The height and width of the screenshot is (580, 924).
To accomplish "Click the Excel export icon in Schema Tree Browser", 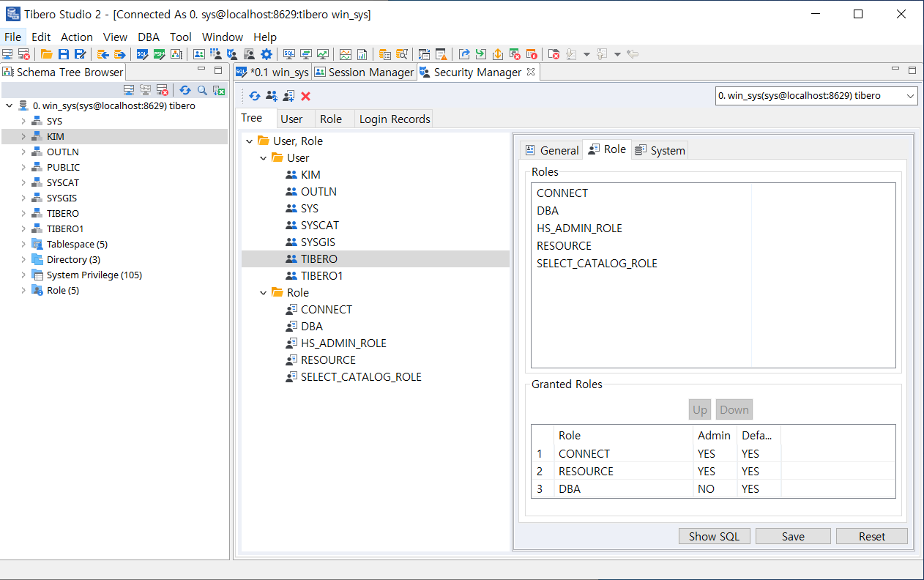I will tap(218, 90).
